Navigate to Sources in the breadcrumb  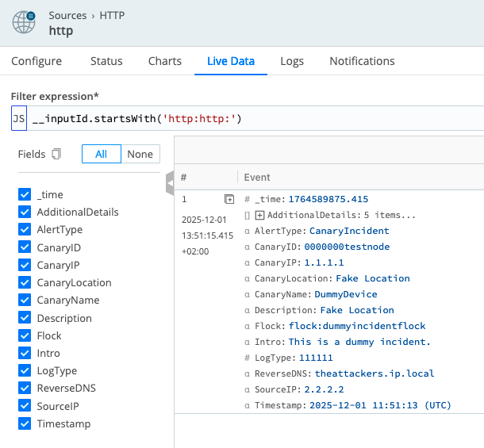[67, 15]
